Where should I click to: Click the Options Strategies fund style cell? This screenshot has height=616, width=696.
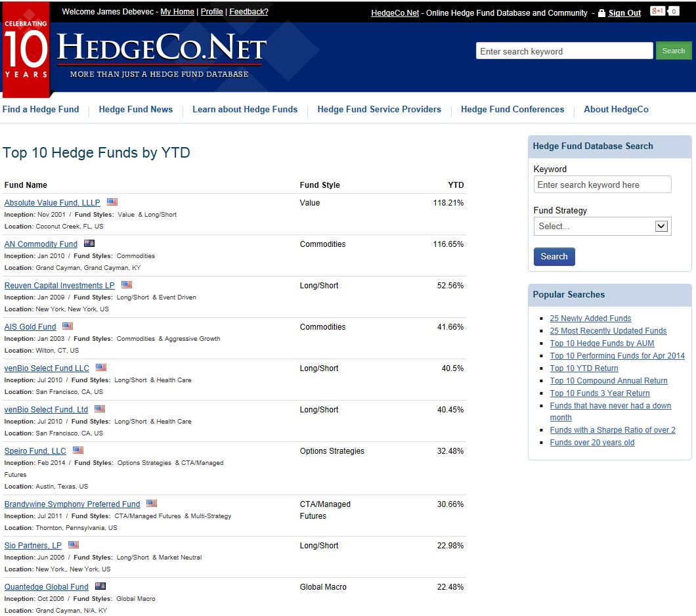click(332, 451)
